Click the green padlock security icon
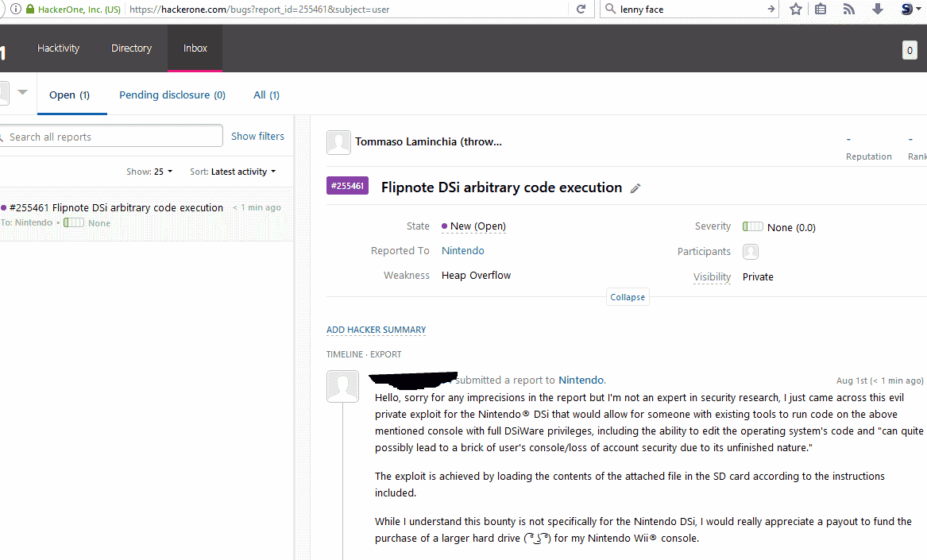 pos(30,9)
